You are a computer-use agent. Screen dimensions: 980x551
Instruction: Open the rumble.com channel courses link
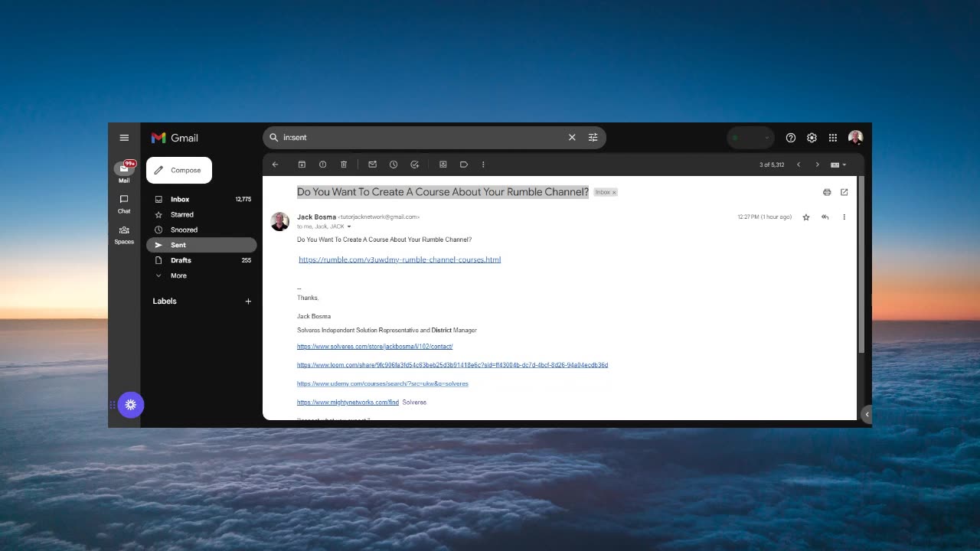(x=400, y=259)
